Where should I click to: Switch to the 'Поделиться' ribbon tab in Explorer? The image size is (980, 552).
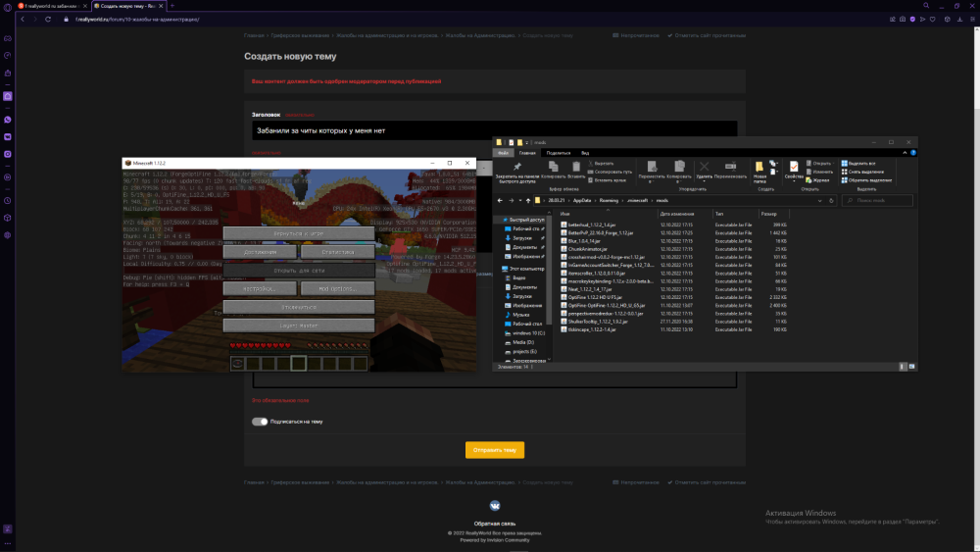coord(559,153)
